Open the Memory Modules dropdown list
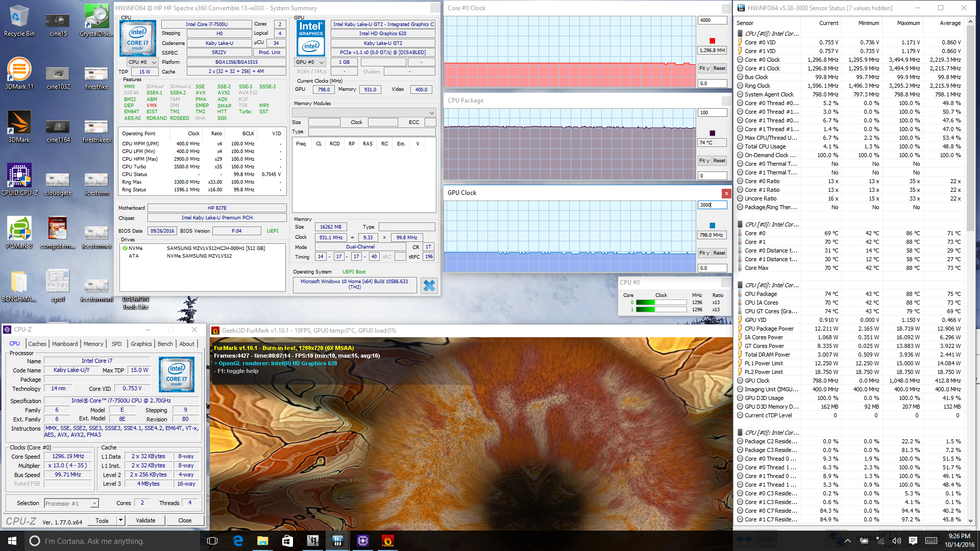Screen dimensions: 980x551 point(431,113)
